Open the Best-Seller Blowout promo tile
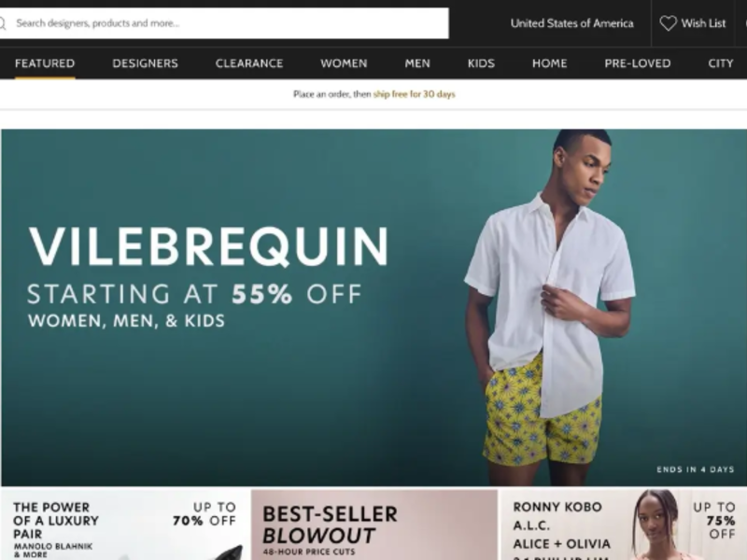747x560 pixels. [374, 525]
